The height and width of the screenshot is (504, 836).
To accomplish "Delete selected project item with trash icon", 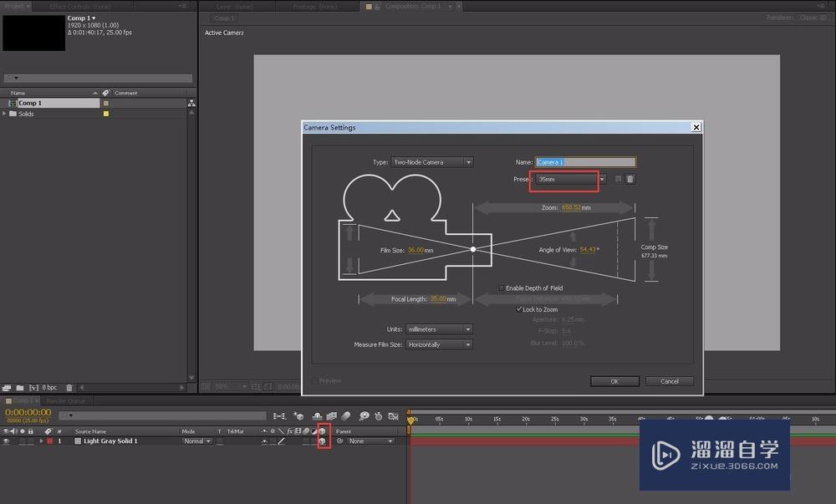I will [x=69, y=388].
